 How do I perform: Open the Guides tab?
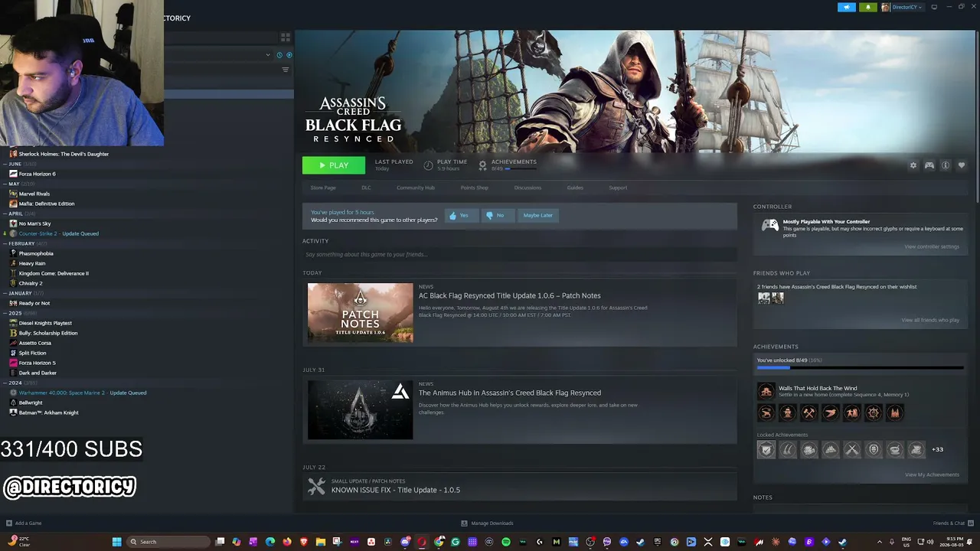point(575,187)
